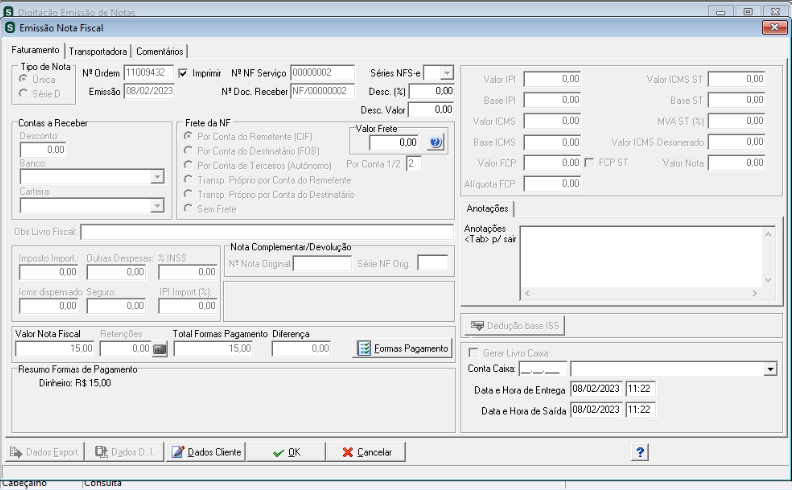Click the bottom question mark help button
The image size is (792, 490).
(639, 452)
